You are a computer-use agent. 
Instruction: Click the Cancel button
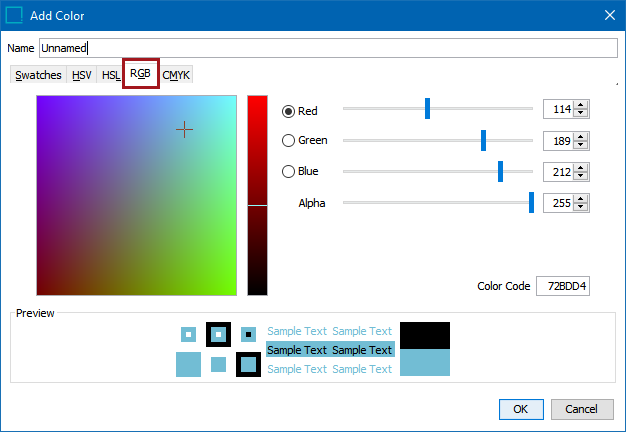(581, 409)
